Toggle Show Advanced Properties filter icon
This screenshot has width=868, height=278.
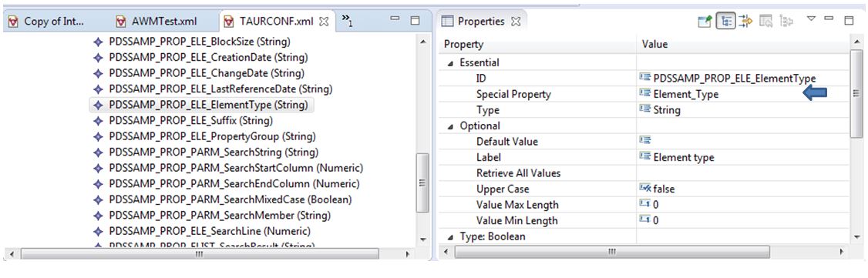pos(746,22)
